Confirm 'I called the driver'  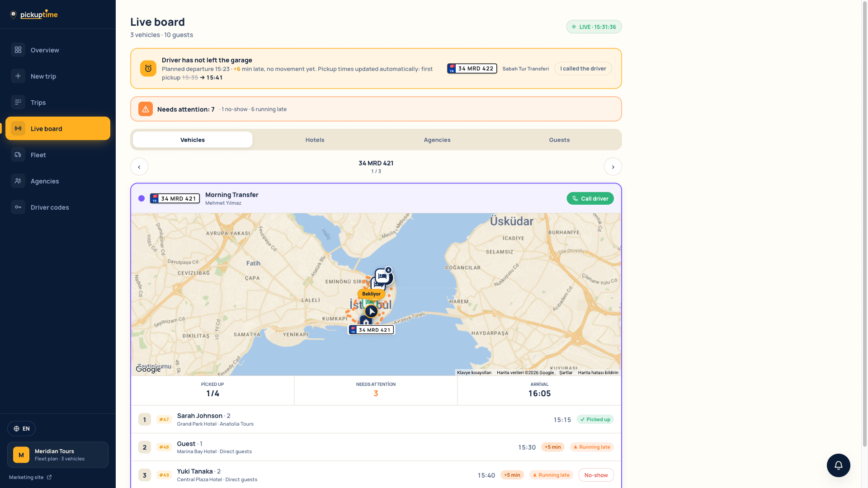click(583, 69)
